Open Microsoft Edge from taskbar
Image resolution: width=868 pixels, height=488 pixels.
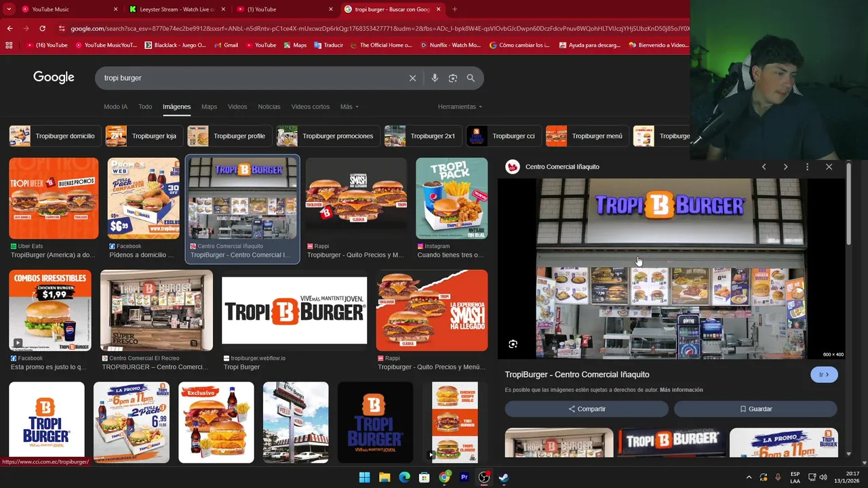(404, 477)
